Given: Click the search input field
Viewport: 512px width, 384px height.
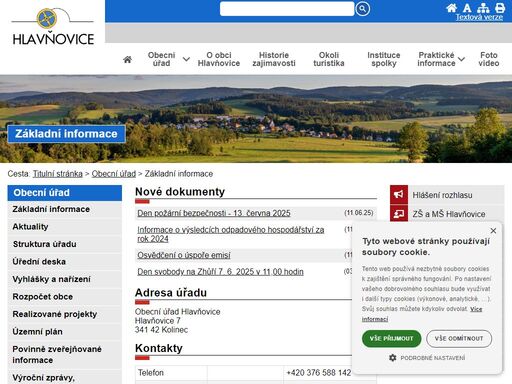Looking at the screenshot, I should (287, 9).
